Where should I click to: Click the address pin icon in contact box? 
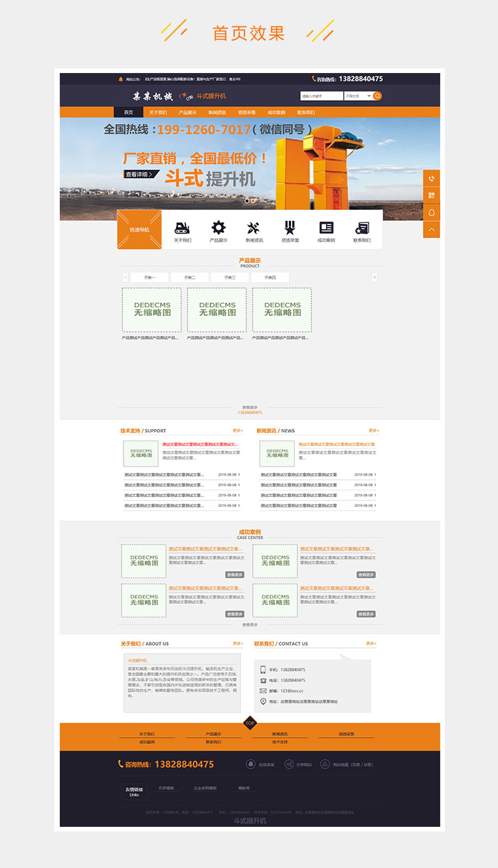point(263,701)
